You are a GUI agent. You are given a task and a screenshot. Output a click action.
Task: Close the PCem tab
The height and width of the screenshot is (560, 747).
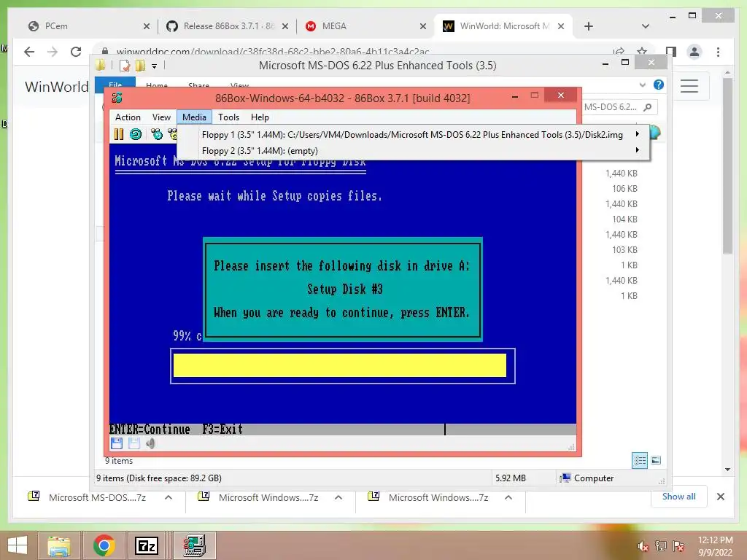point(146,26)
